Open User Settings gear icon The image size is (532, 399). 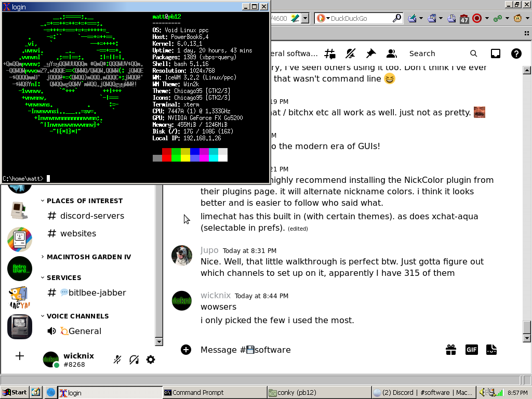point(151,360)
